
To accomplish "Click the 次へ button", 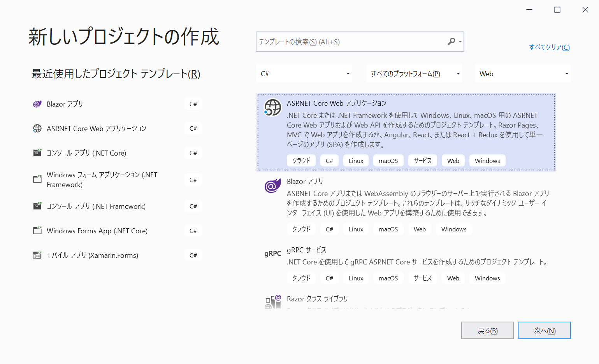I will point(545,330).
